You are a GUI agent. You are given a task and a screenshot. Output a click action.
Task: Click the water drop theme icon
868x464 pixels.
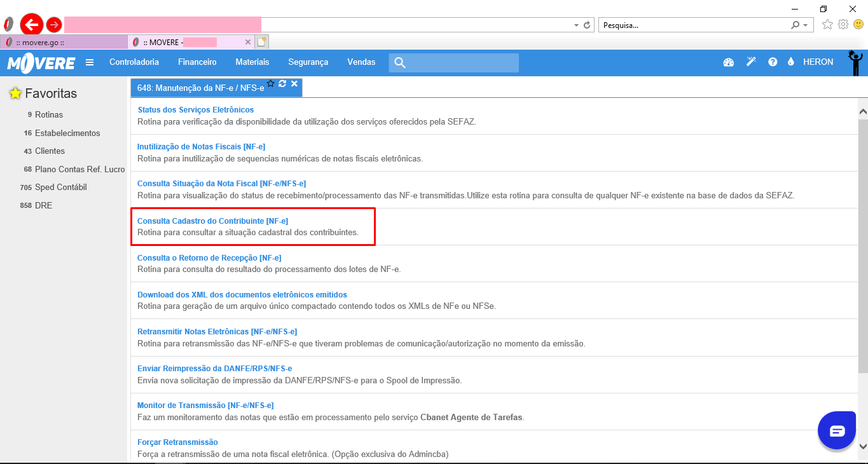click(x=791, y=62)
